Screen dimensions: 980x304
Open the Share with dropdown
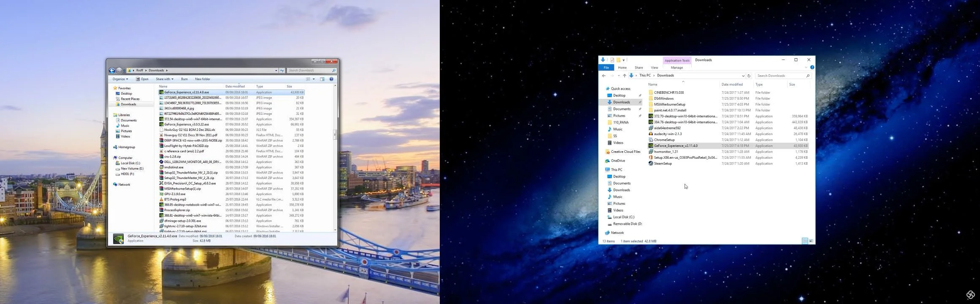(x=164, y=79)
